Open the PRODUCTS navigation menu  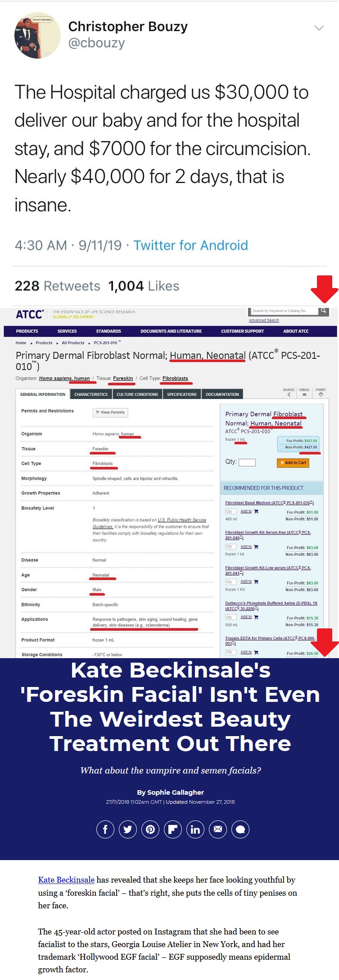coord(27,331)
